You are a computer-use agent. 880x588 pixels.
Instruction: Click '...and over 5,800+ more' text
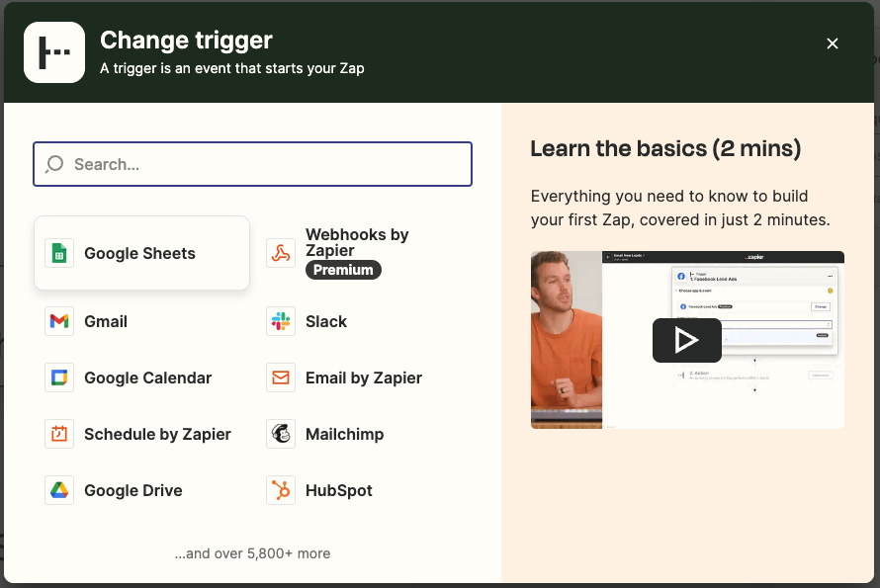click(252, 553)
